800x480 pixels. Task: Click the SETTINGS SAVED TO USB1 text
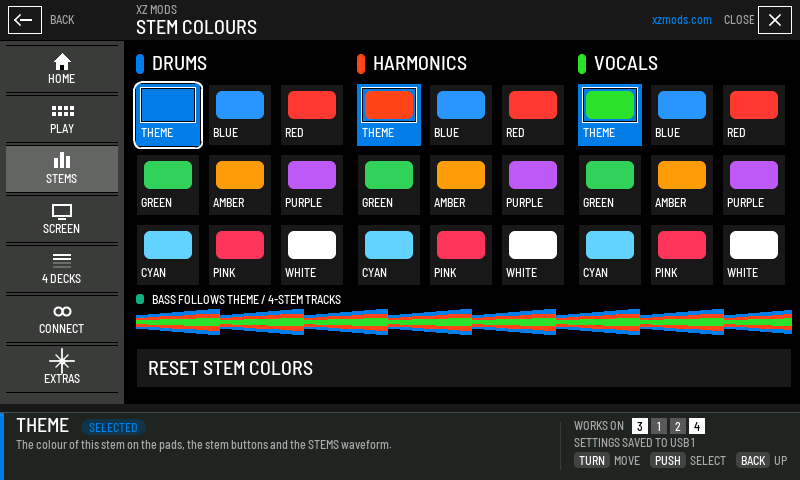[x=634, y=443]
